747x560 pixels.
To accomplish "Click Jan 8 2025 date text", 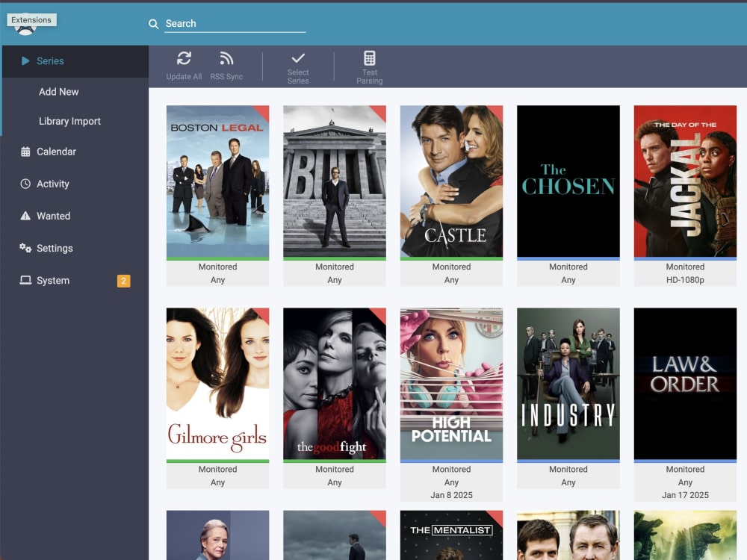I will pos(452,495).
